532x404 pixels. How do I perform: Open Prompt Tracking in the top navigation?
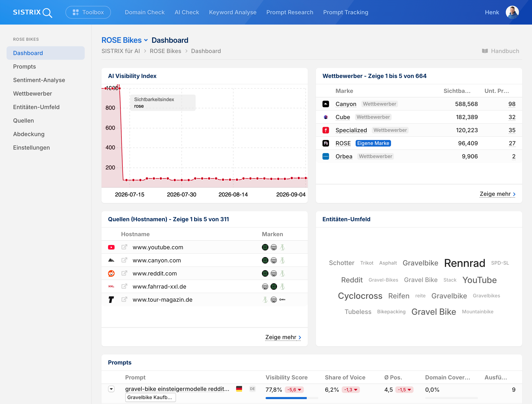click(346, 12)
